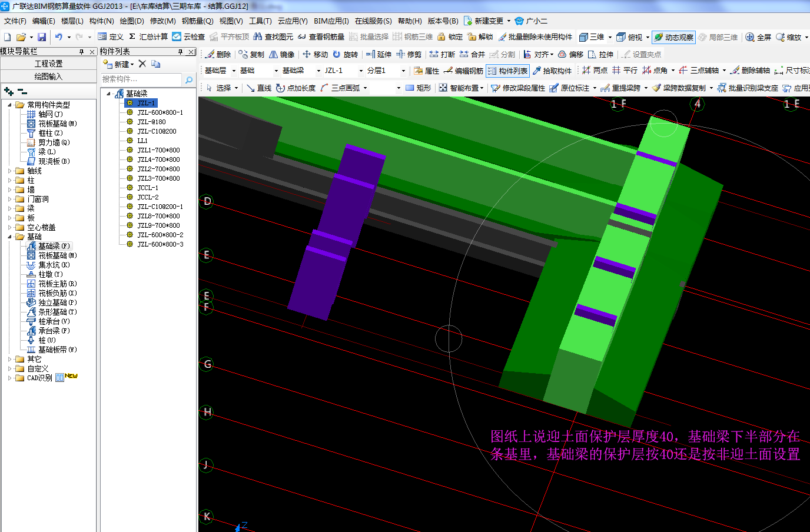Select 集水坑(K) tree item
The image size is (810, 532).
pyautogui.click(x=54, y=265)
